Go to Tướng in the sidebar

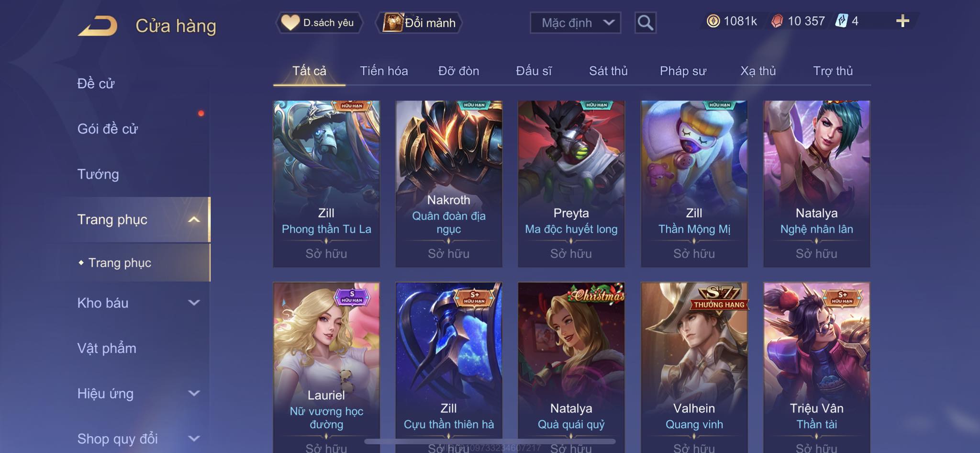pos(98,174)
